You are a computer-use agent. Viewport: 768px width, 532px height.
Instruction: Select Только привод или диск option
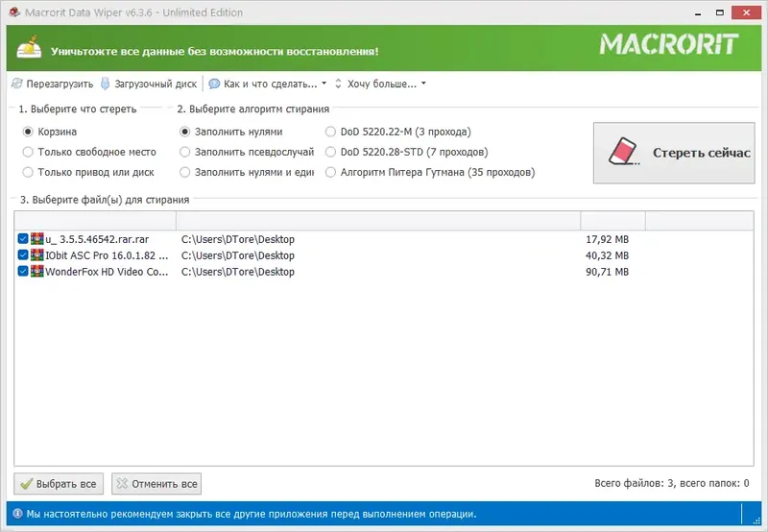click(x=28, y=172)
